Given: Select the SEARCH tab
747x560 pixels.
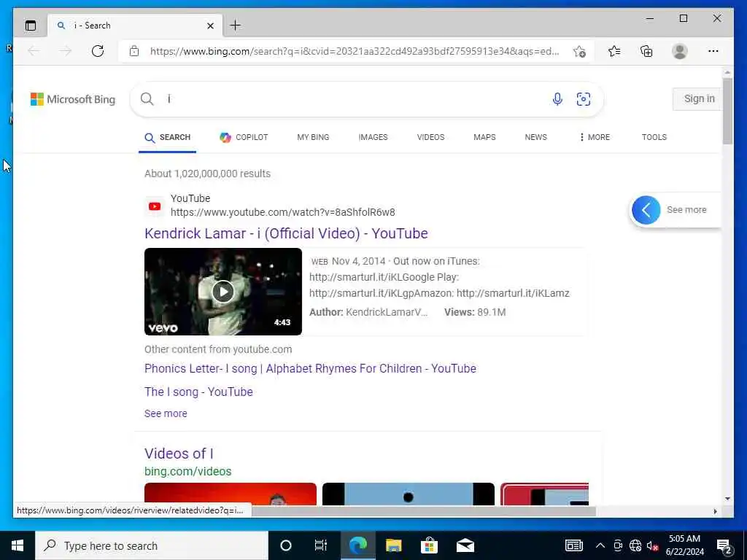Looking at the screenshot, I should click(167, 138).
